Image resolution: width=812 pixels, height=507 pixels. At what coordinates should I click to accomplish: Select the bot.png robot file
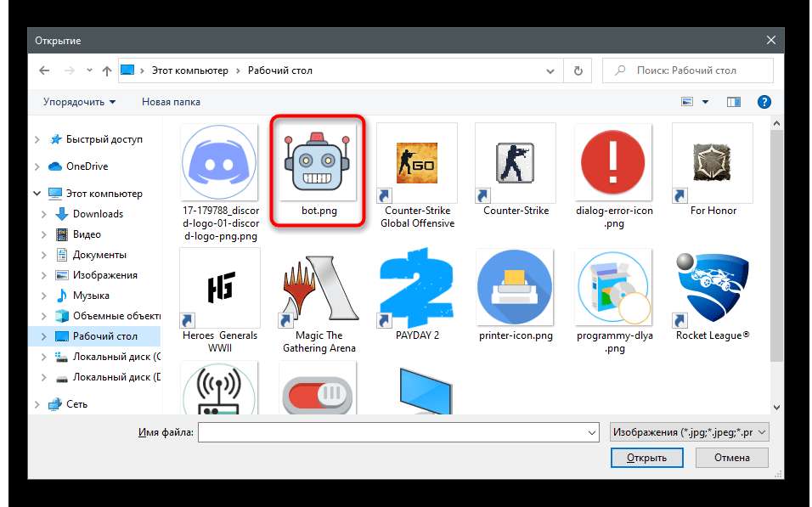pyautogui.click(x=318, y=171)
